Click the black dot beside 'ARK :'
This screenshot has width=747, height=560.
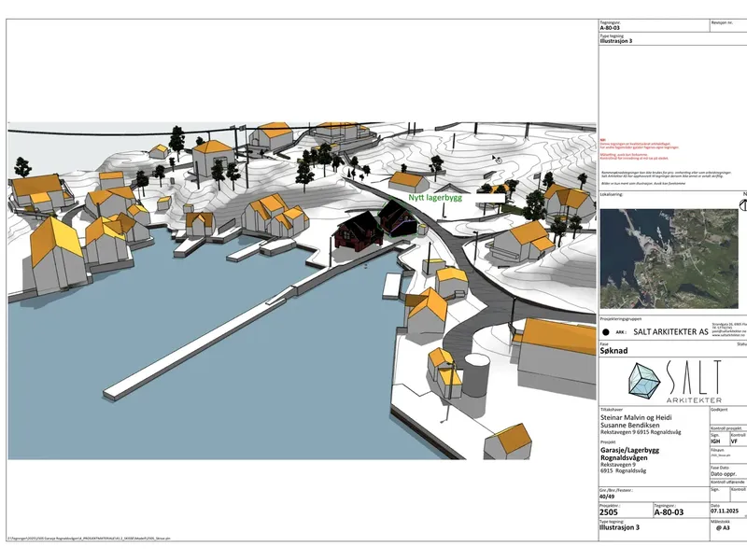[605, 332]
